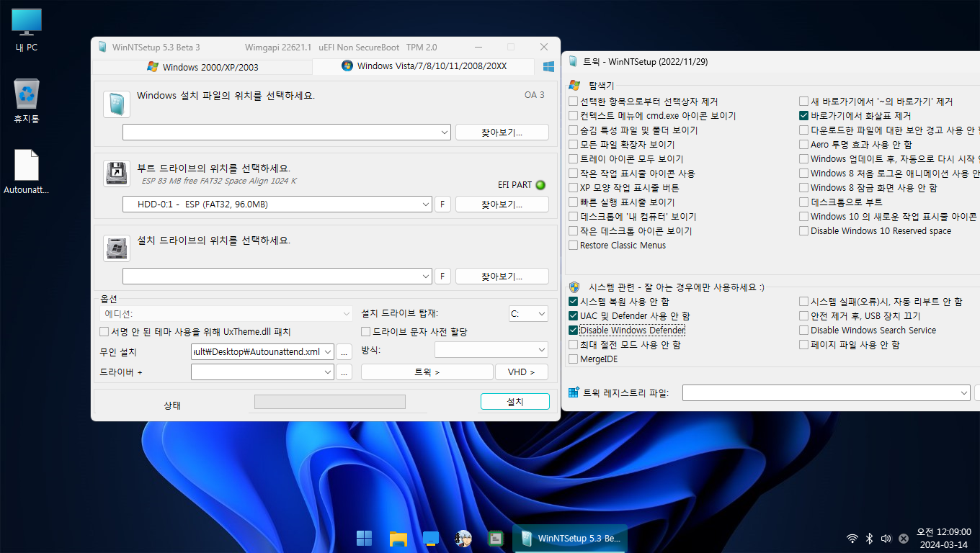
Task: Uncheck 시스템 복원 사용 안 함
Action: point(574,302)
